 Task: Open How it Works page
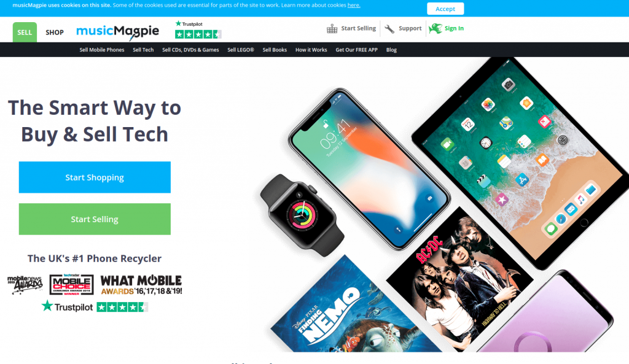pyautogui.click(x=311, y=50)
